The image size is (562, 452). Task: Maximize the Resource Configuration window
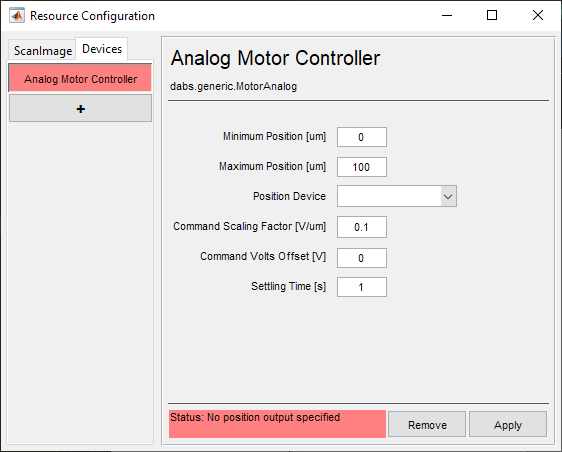[x=492, y=15]
